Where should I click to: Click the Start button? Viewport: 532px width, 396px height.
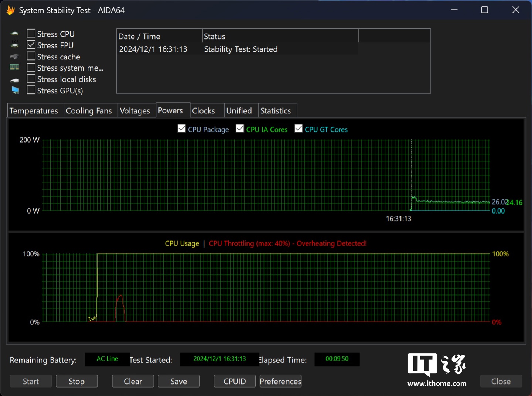31,381
